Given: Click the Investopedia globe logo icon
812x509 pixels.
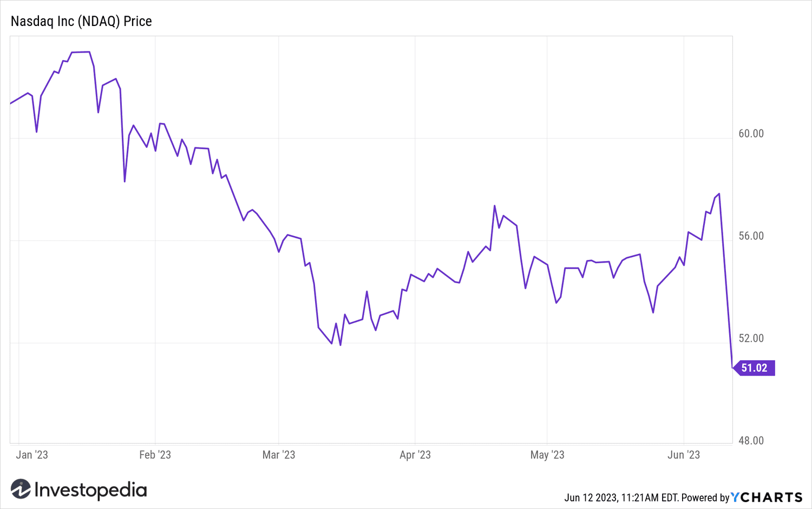Looking at the screenshot, I should point(21,489).
